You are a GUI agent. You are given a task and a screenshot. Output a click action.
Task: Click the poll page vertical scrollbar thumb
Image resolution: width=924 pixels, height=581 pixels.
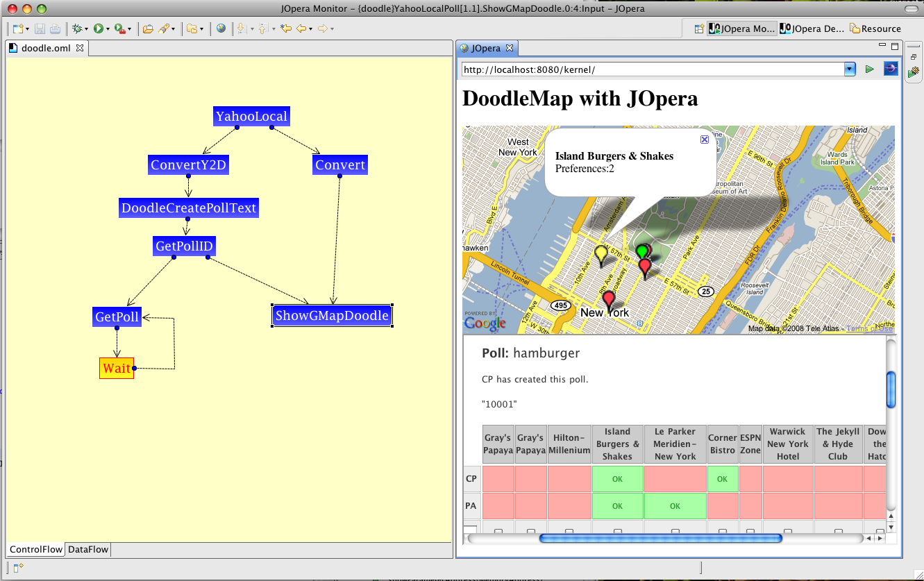coord(891,390)
